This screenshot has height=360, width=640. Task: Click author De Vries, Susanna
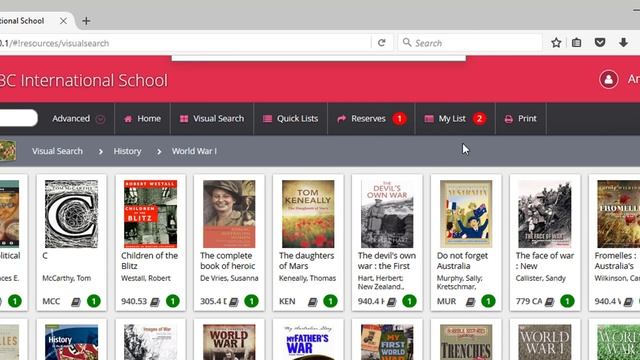pos(229,278)
